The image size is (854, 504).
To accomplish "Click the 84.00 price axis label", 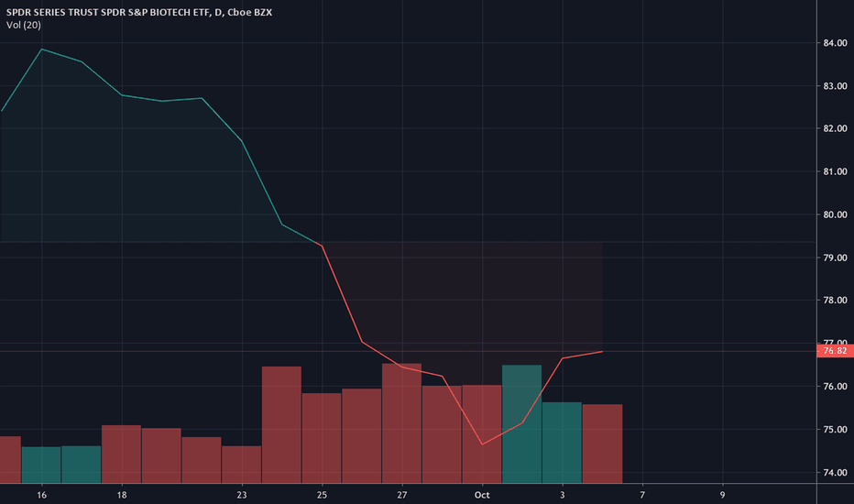I will [835, 43].
